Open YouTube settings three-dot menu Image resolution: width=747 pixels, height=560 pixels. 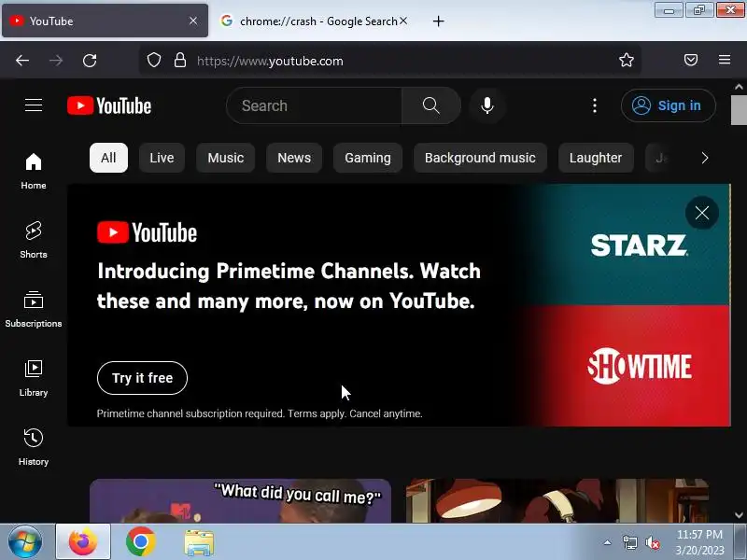[595, 105]
